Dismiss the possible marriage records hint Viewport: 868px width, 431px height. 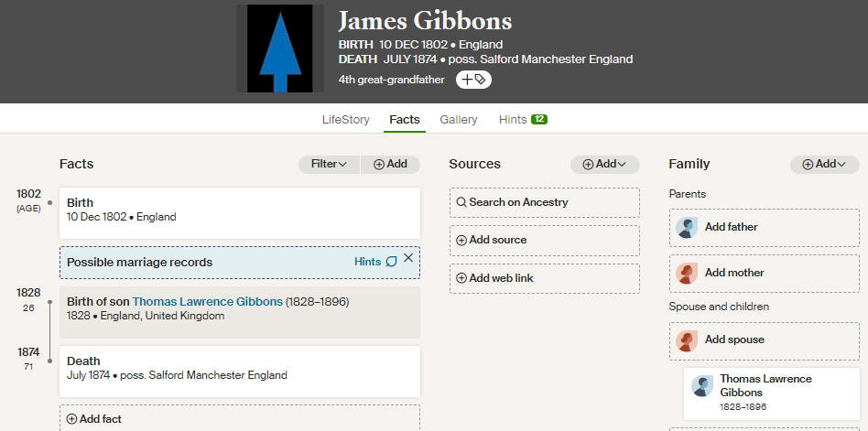pyautogui.click(x=408, y=258)
